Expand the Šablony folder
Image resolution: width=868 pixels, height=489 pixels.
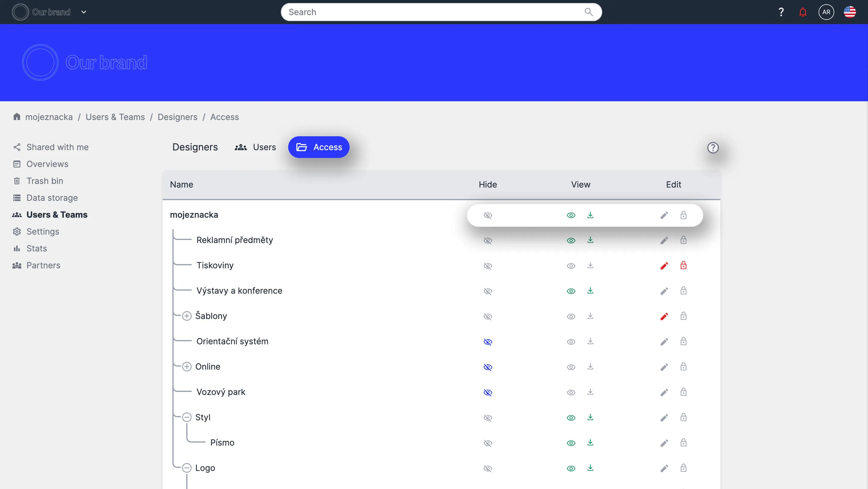coord(187,316)
